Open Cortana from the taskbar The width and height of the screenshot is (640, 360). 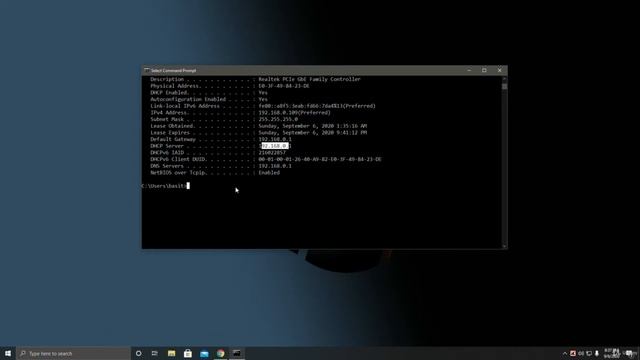pos(139,353)
